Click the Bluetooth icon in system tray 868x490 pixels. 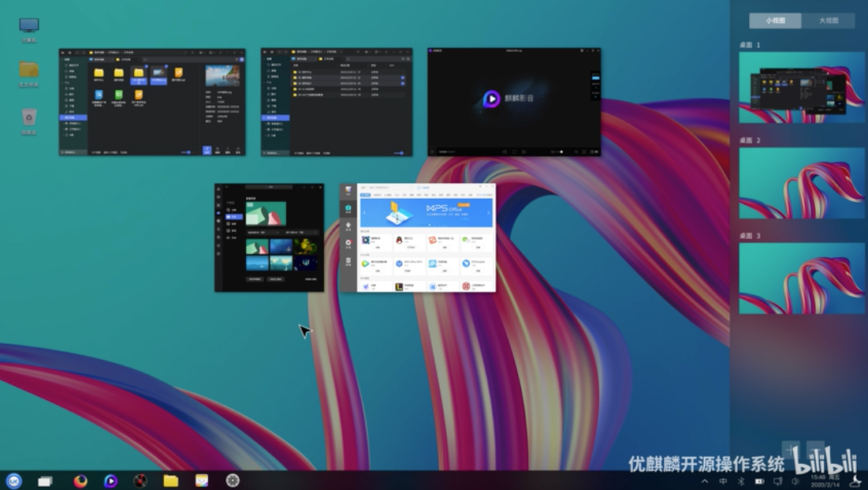(x=741, y=481)
